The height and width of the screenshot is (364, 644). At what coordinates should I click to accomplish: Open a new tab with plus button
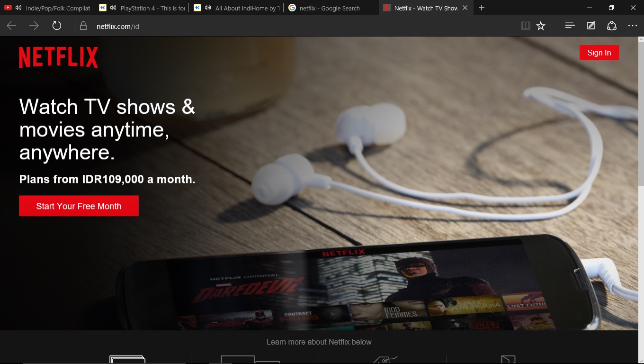pyautogui.click(x=482, y=8)
